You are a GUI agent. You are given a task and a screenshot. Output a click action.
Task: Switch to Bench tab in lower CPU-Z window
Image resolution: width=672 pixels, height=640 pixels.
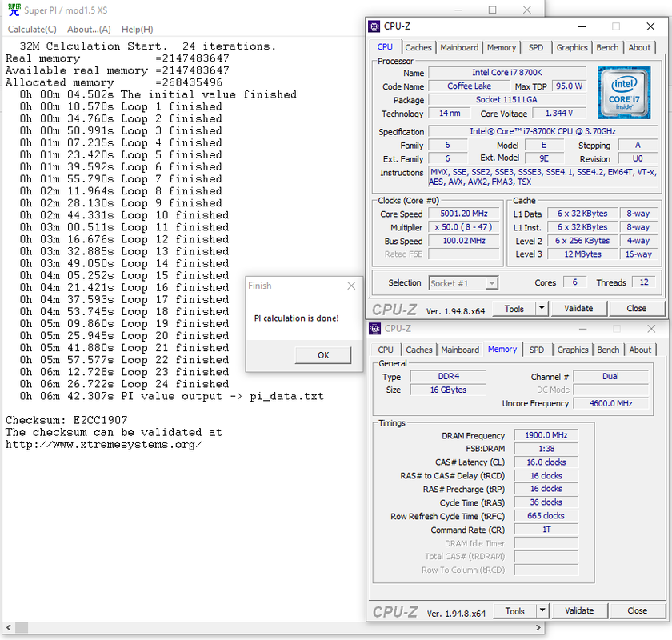(x=608, y=350)
